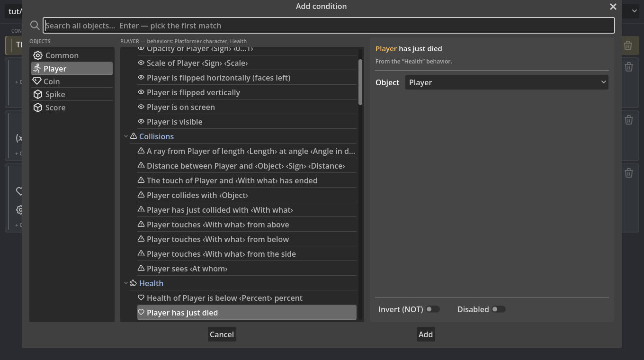The image size is (644, 360).
Task: Choose the Coin tag icon
Action: click(x=37, y=81)
